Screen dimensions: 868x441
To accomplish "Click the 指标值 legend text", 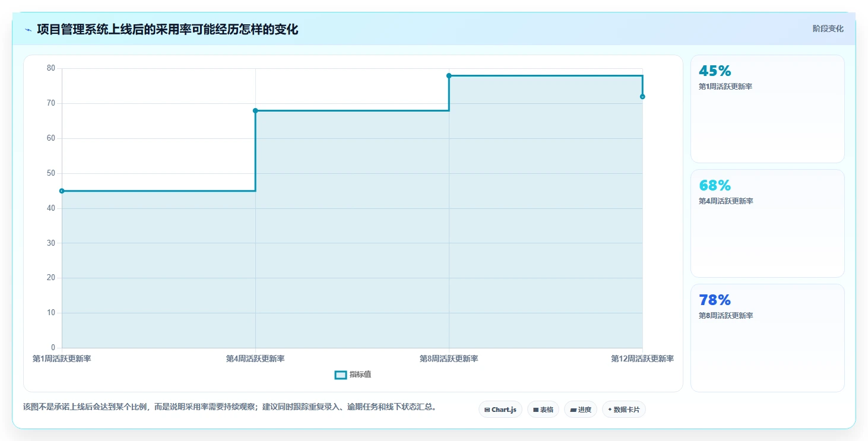I will [x=360, y=375].
